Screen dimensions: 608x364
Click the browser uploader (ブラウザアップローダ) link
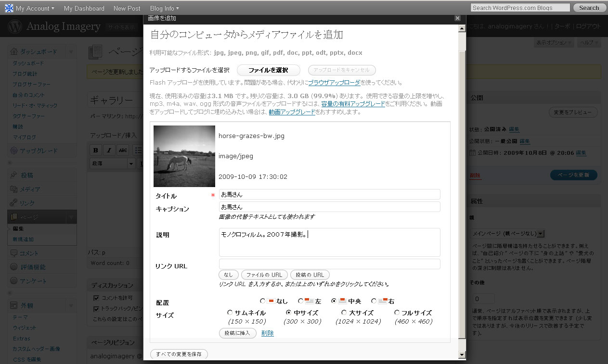334,83
